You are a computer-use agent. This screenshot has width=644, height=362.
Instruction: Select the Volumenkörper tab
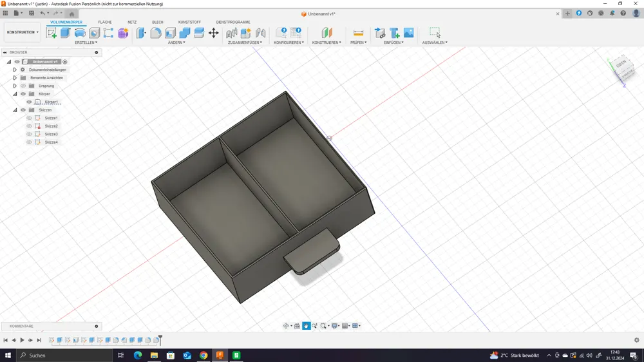click(x=66, y=22)
